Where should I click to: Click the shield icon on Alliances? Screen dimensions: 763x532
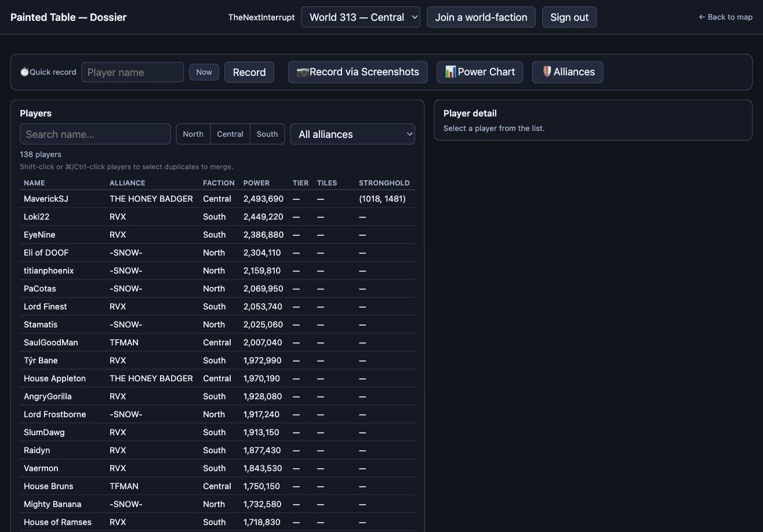(x=547, y=71)
